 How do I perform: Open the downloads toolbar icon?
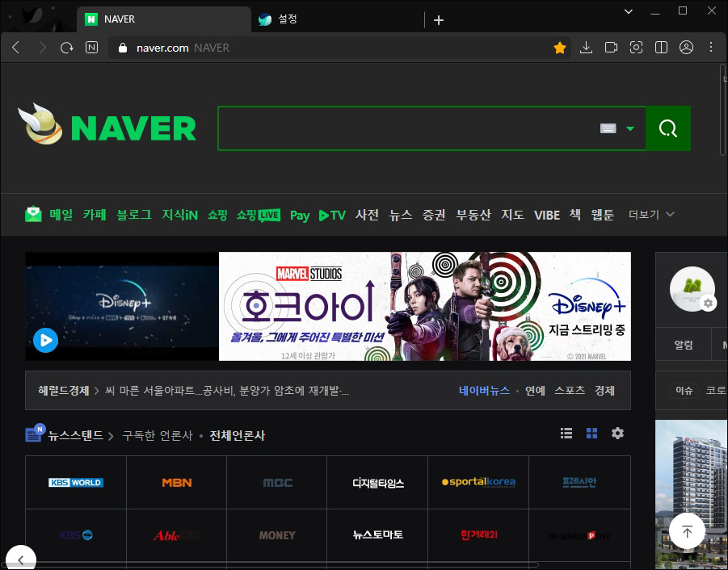tap(586, 48)
